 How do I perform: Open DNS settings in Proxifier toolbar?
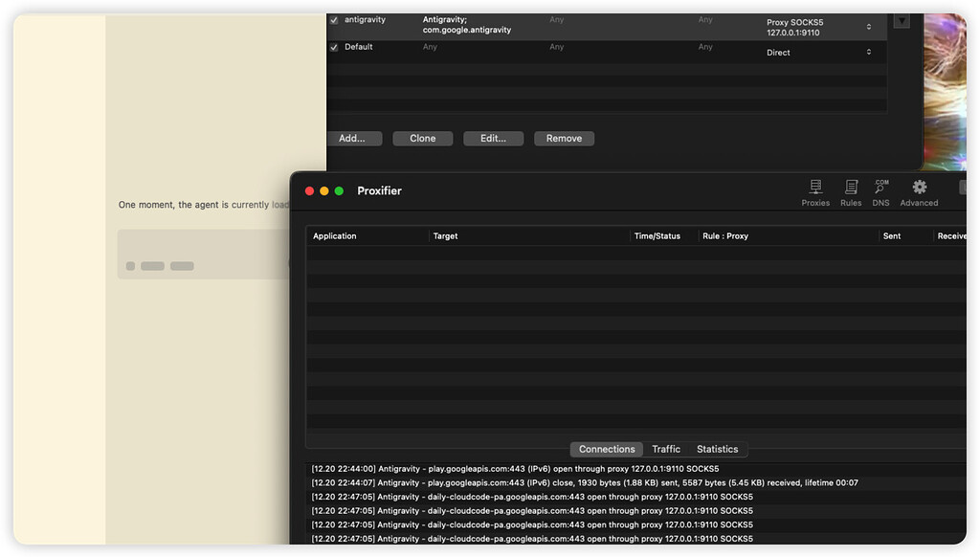pos(880,192)
